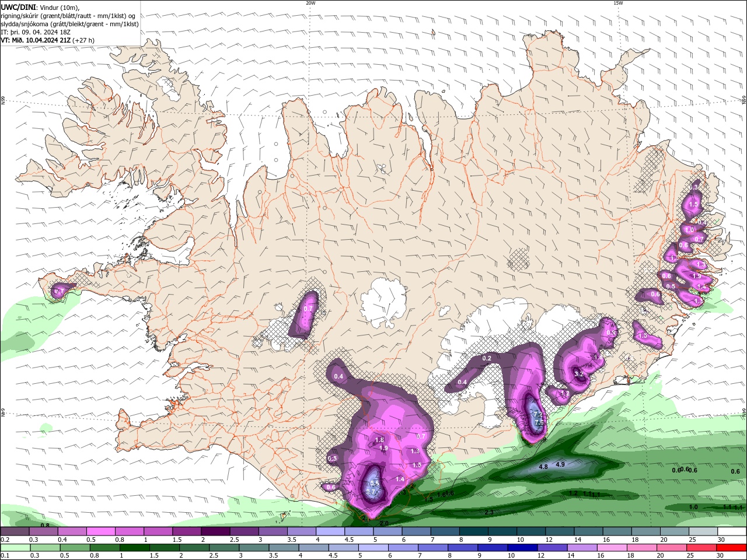Click the valid time line "VT: Mið. 10.04.2024 21Z"
Viewport: 747px width, 560px height.
(36, 40)
